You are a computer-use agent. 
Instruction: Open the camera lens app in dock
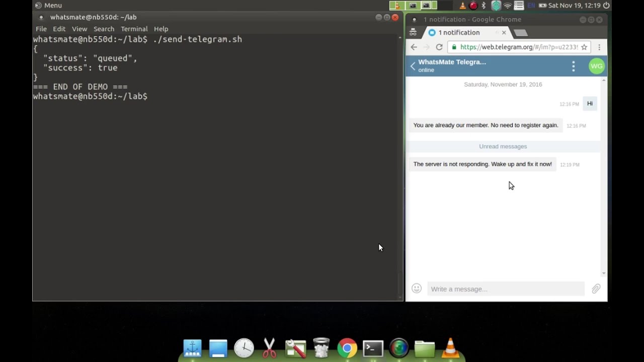pyautogui.click(x=398, y=348)
